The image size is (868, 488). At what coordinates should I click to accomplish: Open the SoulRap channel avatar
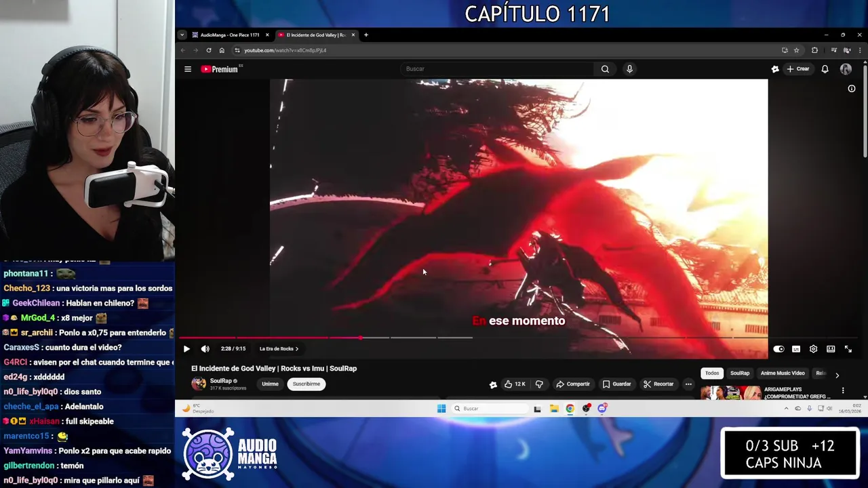pyautogui.click(x=199, y=384)
